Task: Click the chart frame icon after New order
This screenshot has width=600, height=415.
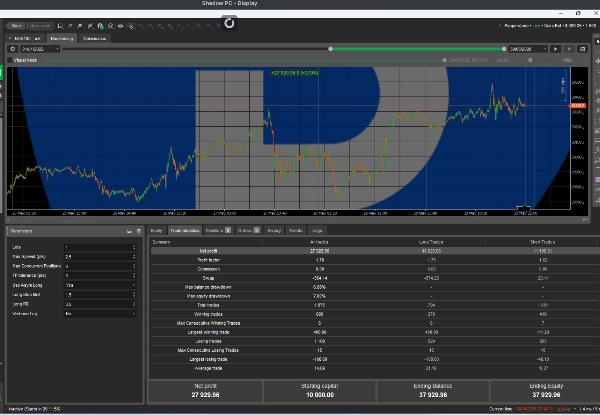Action: 60,26
